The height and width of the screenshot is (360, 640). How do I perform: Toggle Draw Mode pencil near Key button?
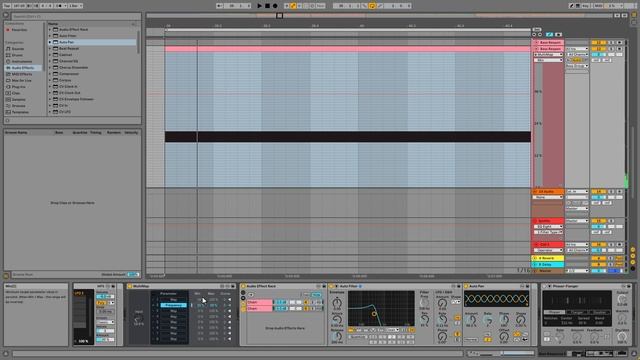(x=572, y=6)
